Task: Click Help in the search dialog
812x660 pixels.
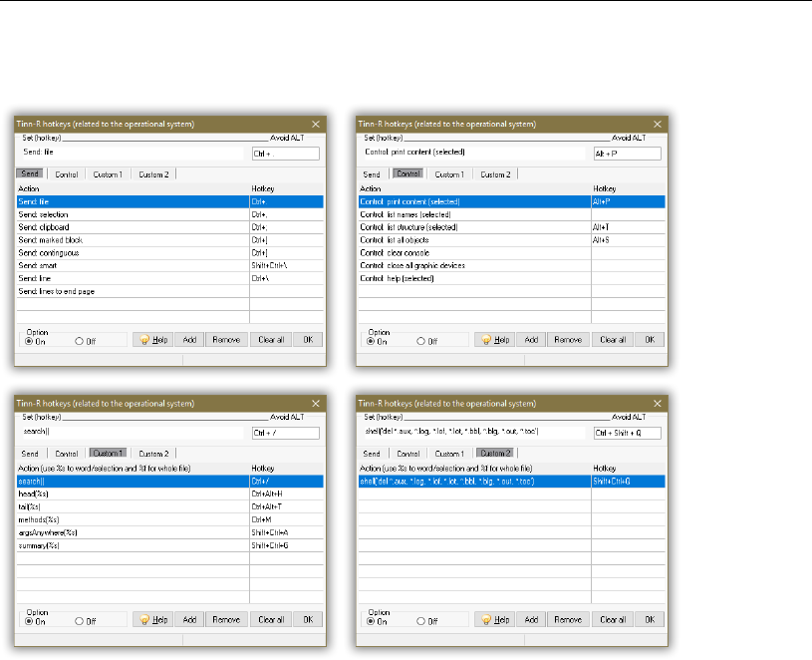Action: point(152,619)
